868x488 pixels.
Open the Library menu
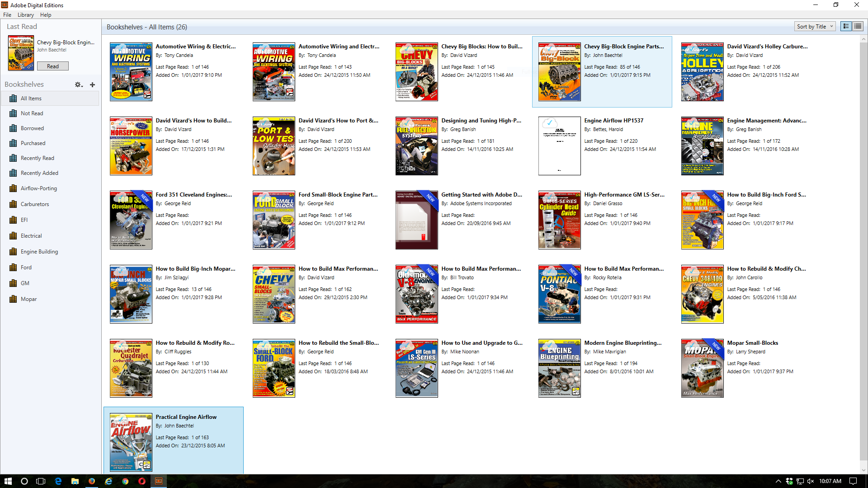click(26, 15)
